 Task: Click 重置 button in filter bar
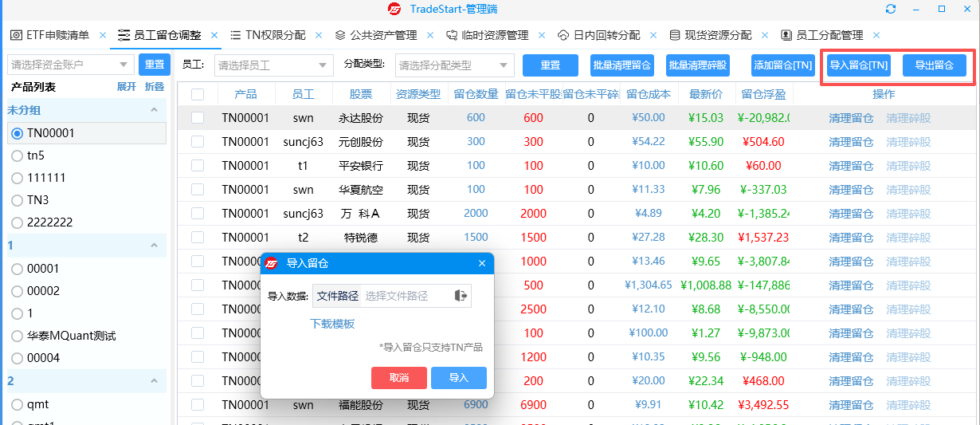(x=551, y=65)
